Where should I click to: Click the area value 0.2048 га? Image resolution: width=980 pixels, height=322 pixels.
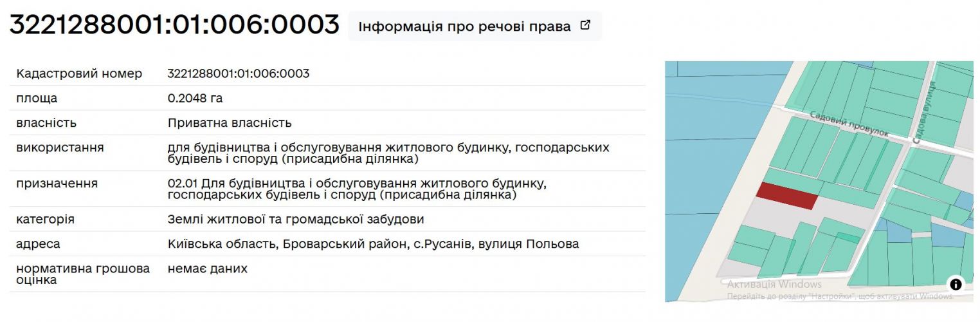coord(195,98)
